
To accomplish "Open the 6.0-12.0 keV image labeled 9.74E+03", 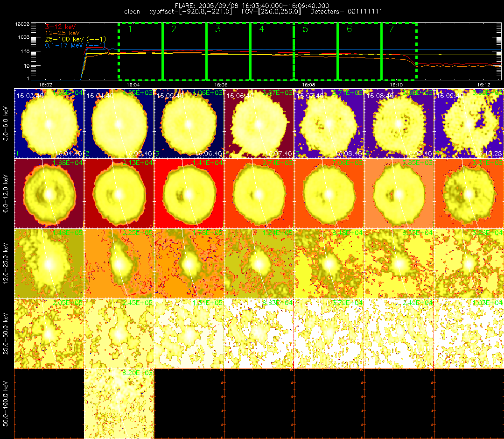I will tap(259, 194).
